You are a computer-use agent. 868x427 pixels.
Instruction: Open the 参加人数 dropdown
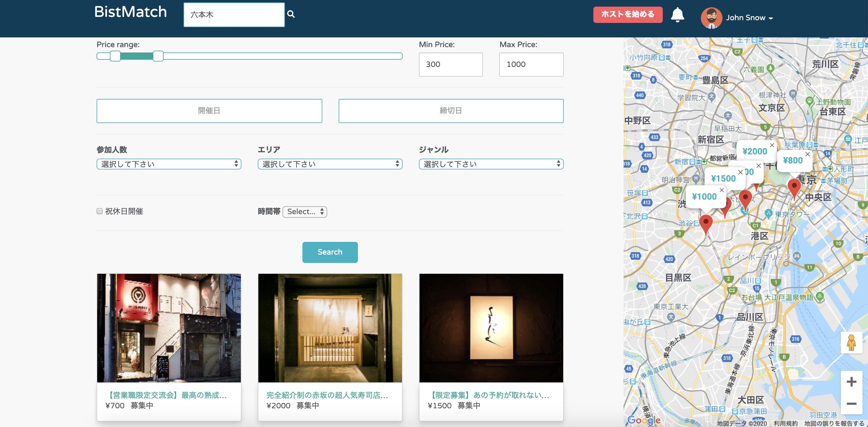[168, 164]
